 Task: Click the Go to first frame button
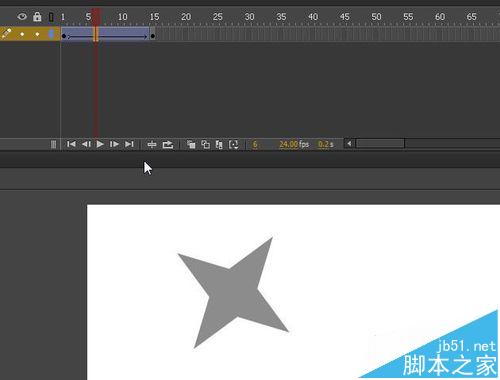tap(71, 144)
